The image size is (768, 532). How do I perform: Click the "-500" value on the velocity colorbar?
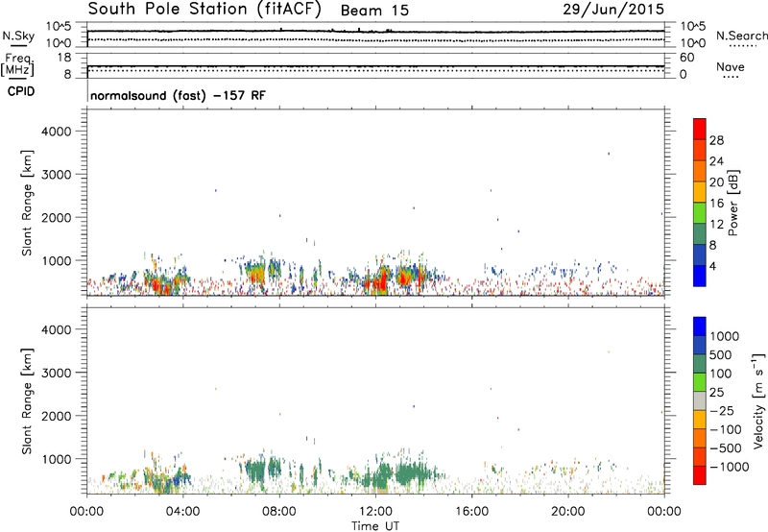(x=726, y=447)
